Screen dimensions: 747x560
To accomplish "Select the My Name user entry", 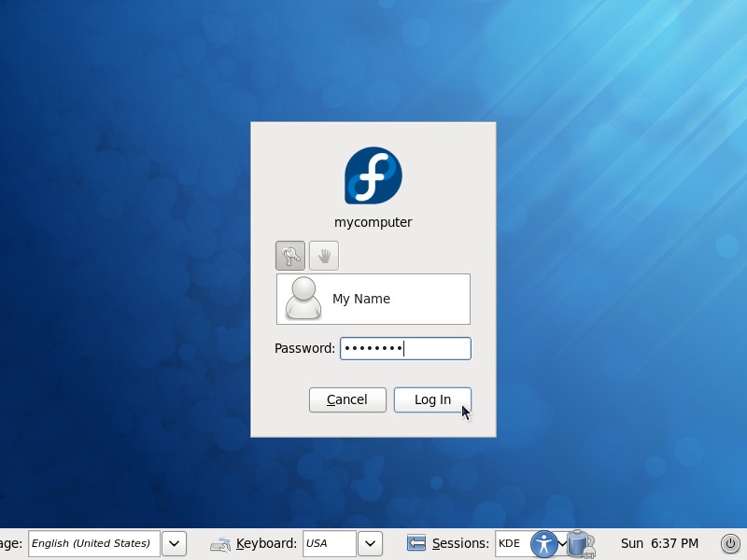I will pyautogui.click(x=373, y=299).
